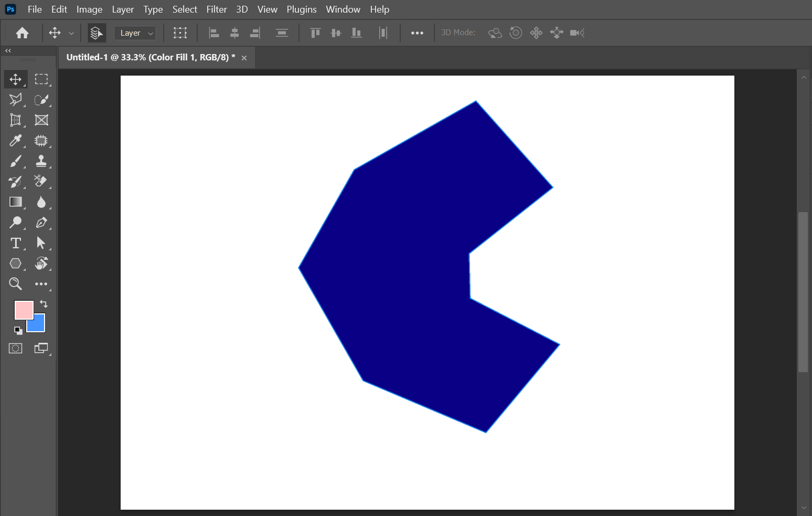Open the Filter menu
Viewport: 812px width, 516px height.
click(216, 9)
